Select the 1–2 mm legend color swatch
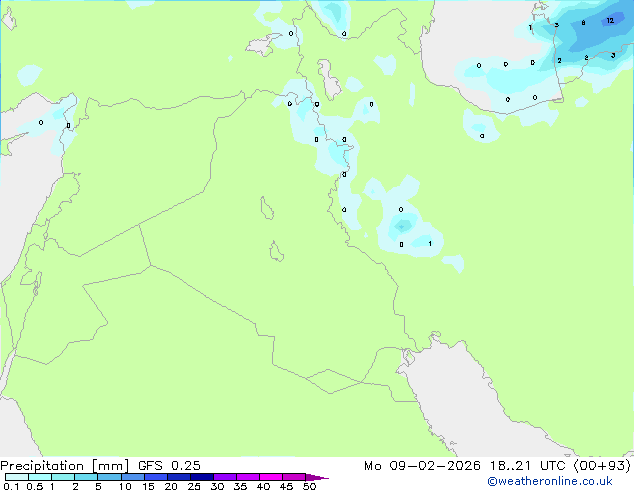Screen dimensions: 634x490 [x=63, y=477]
